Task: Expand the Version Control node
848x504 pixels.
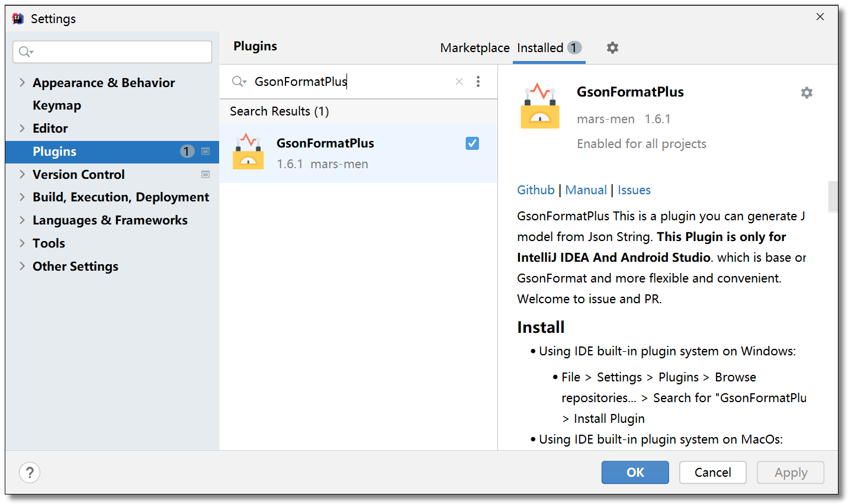Action: pyautogui.click(x=22, y=174)
